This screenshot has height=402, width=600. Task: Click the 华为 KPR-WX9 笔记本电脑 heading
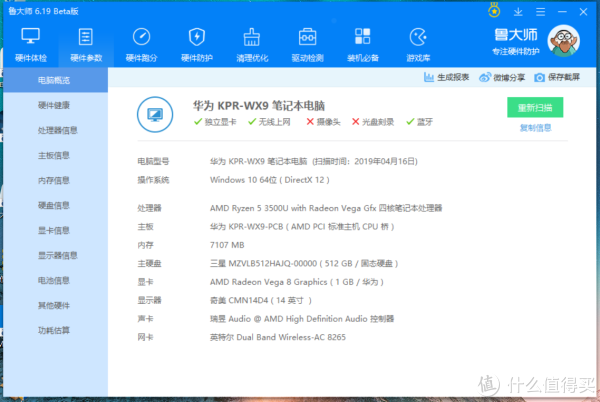[259, 106]
